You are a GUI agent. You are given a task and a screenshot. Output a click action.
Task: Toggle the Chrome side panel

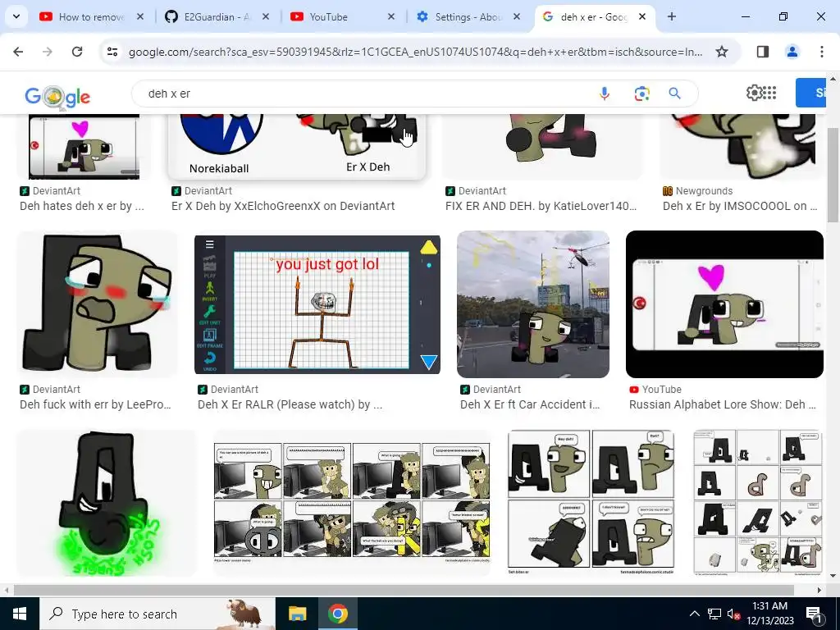[x=762, y=52]
